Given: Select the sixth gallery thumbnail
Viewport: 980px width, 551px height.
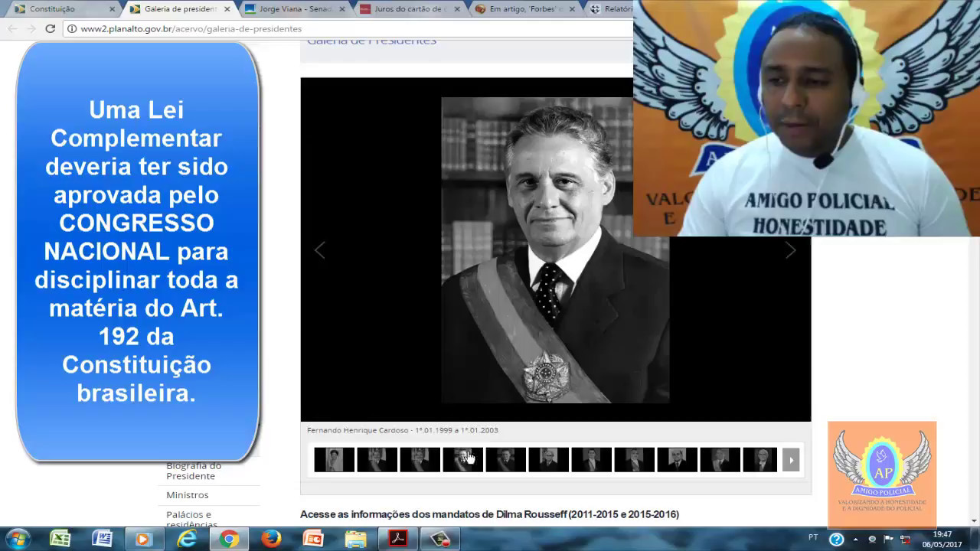Looking at the screenshot, I should 548,460.
